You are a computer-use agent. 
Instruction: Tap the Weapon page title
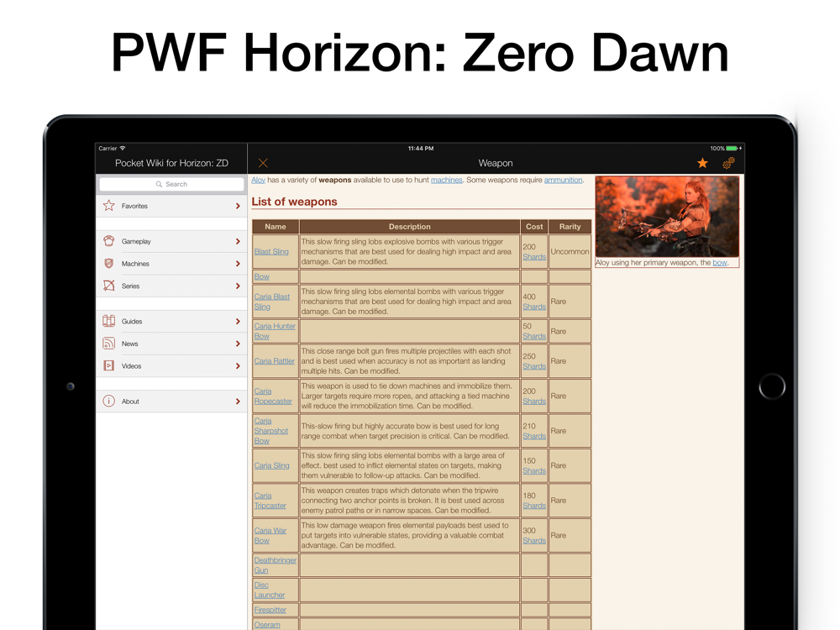(496, 163)
